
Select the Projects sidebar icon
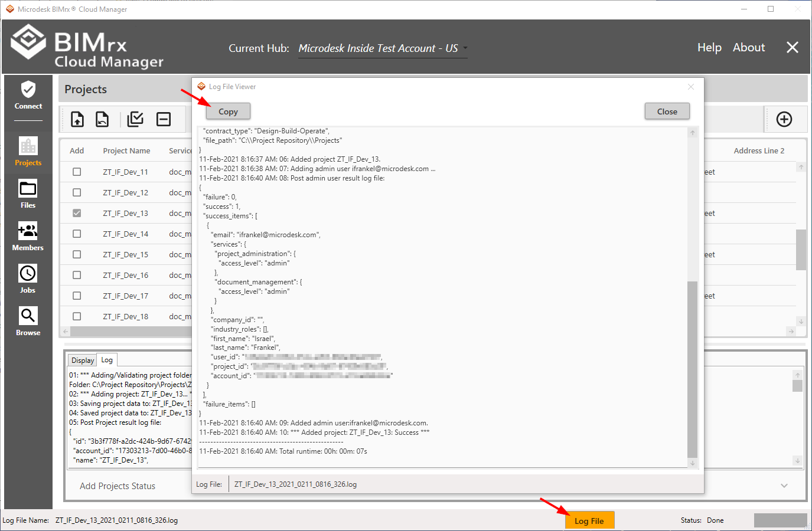28,152
